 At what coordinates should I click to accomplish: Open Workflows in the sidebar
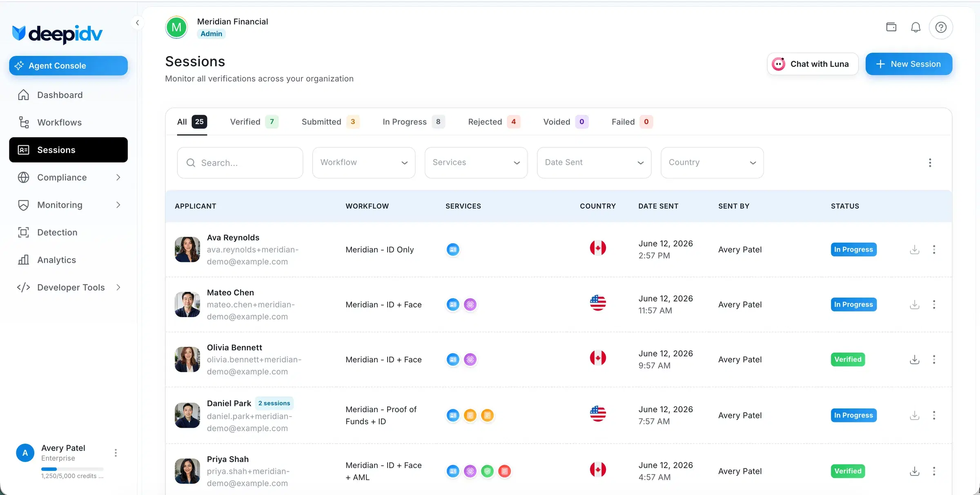[69, 122]
